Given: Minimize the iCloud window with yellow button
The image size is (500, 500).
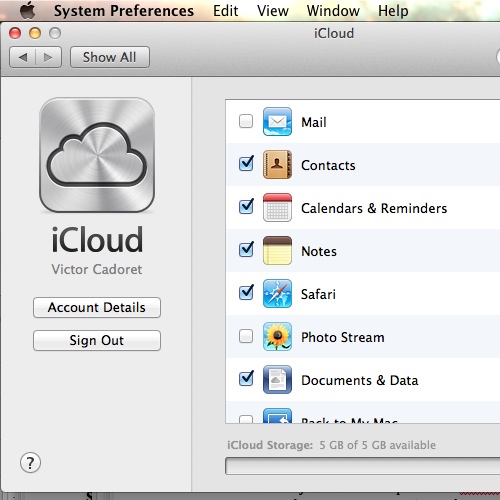Looking at the screenshot, I should tap(35, 33).
